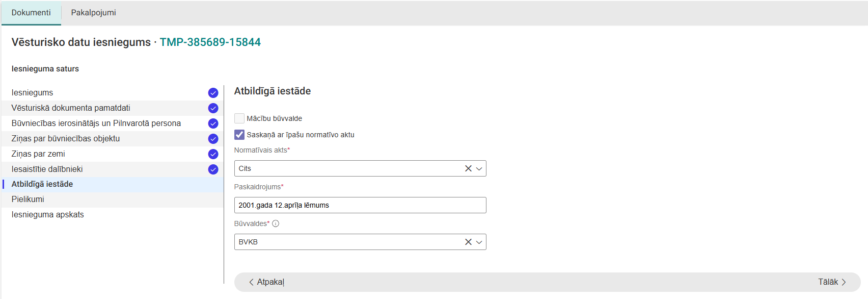Clear the BVKB selection with X
The image size is (868, 299).
click(468, 242)
